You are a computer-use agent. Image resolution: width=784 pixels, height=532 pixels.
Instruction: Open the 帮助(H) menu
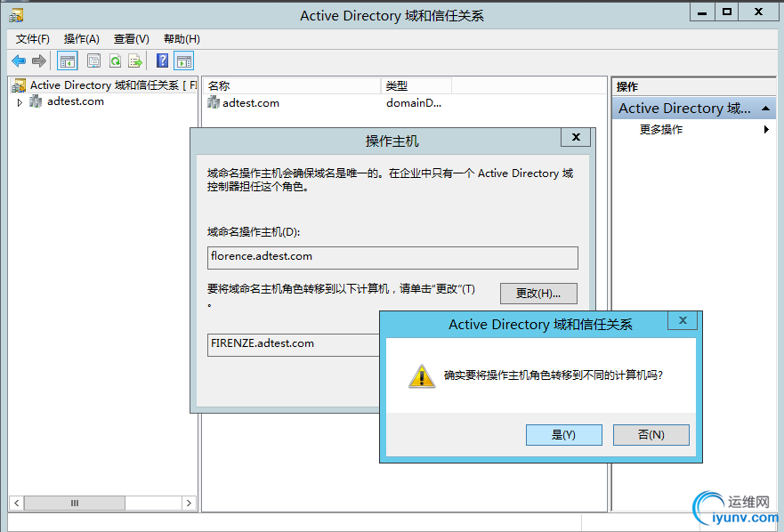click(182, 39)
